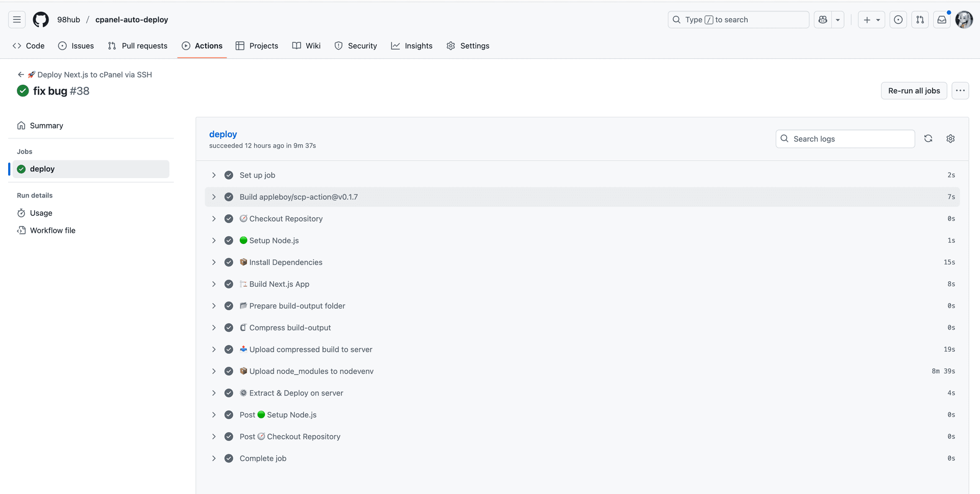Click the pull requests icon in the header
This screenshot has width=980, height=494.
pyautogui.click(x=920, y=19)
